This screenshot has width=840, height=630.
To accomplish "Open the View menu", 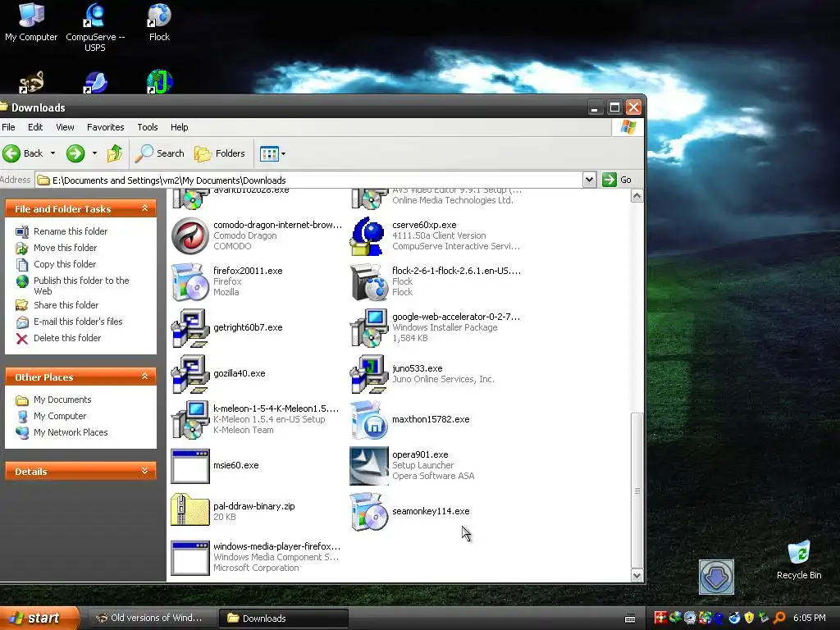I will 65,127.
